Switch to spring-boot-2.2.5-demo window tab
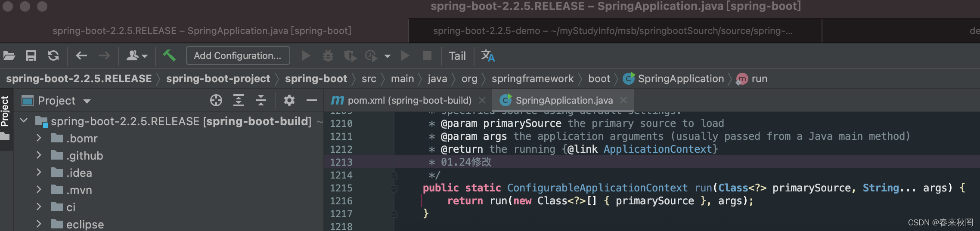The width and height of the screenshot is (980, 231). (613, 31)
